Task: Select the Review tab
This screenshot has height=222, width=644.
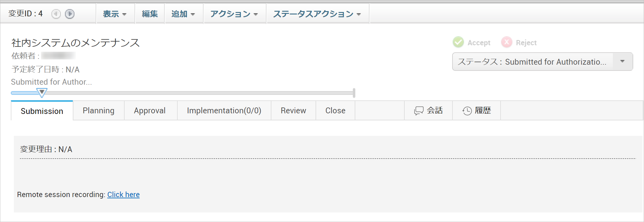Action: [x=293, y=111]
